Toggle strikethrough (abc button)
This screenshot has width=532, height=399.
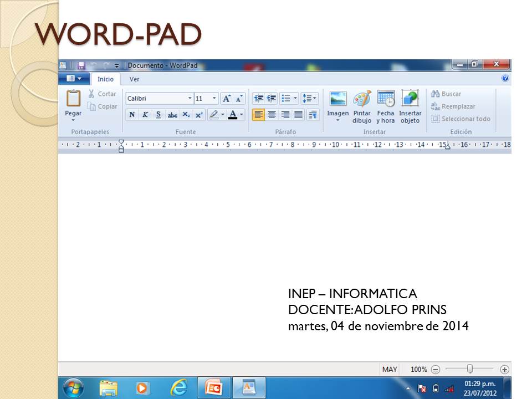click(172, 115)
